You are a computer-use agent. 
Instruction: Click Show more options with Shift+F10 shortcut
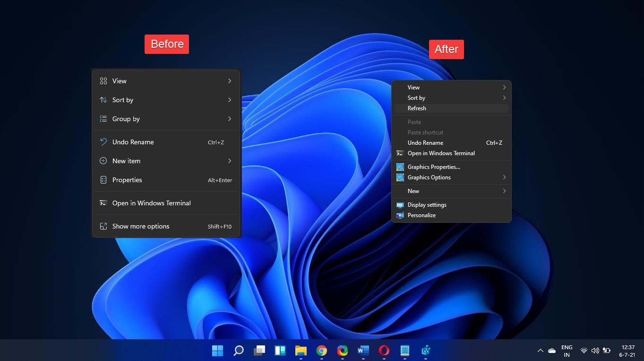(141, 226)
